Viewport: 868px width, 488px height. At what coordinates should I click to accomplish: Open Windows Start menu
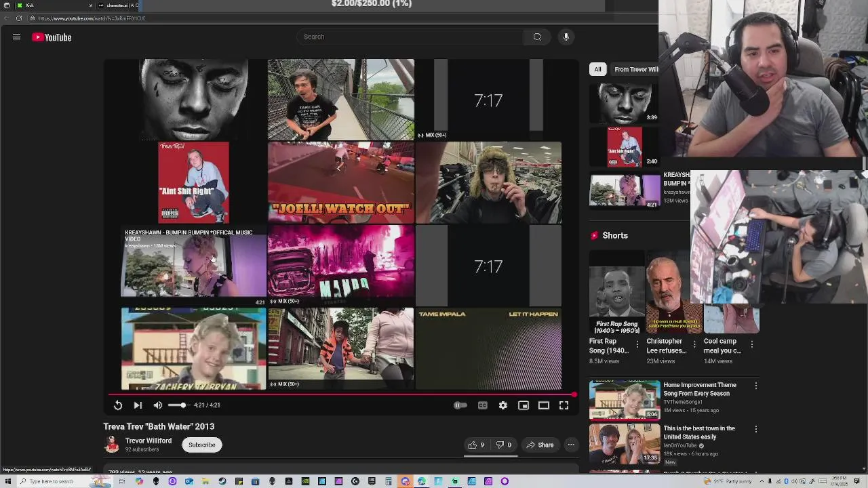(8, 481)
